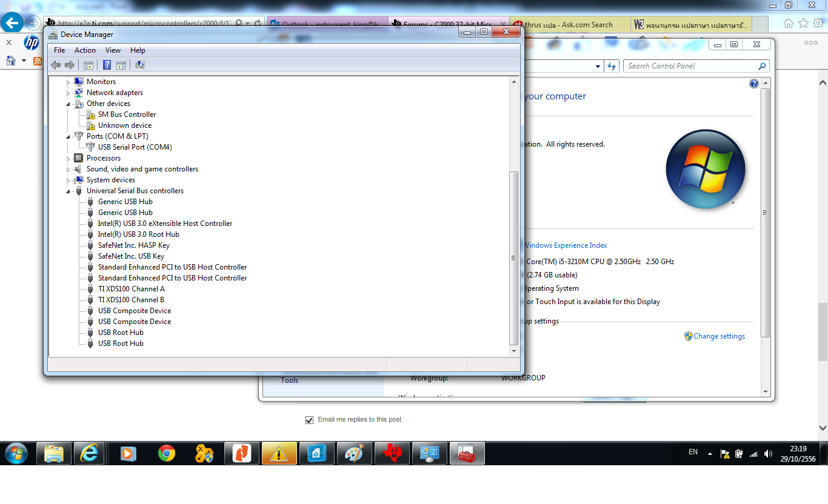Toggle 'Email me replies to this post' checkbox
Viewport: 828px width, 504px height.
(x=310, y=420)
